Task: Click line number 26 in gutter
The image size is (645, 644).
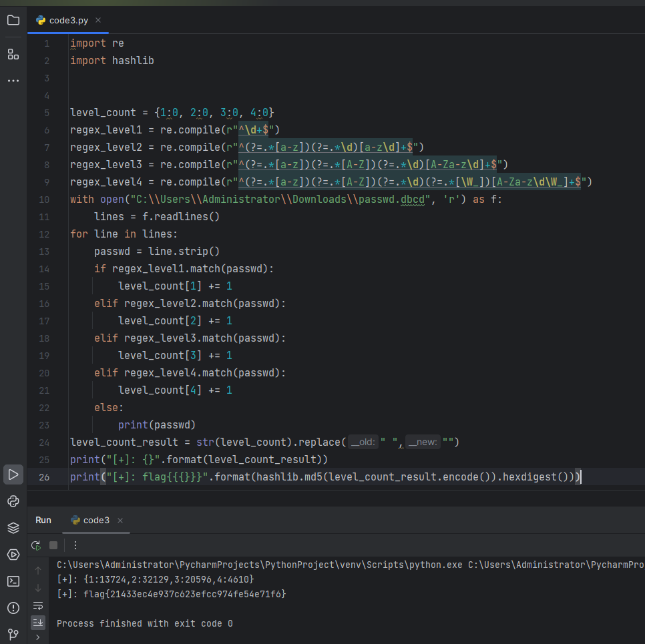Action: coord(44,477)
